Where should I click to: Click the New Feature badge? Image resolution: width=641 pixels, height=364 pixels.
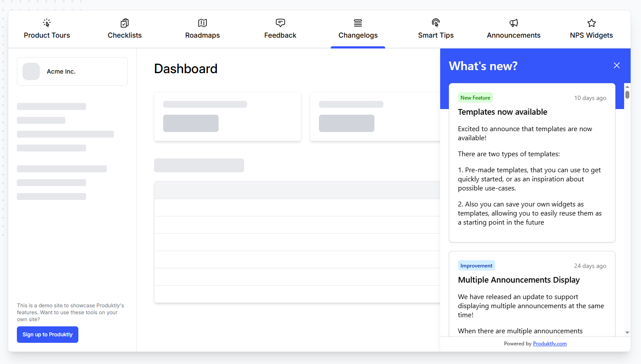(x=475, y=97)
